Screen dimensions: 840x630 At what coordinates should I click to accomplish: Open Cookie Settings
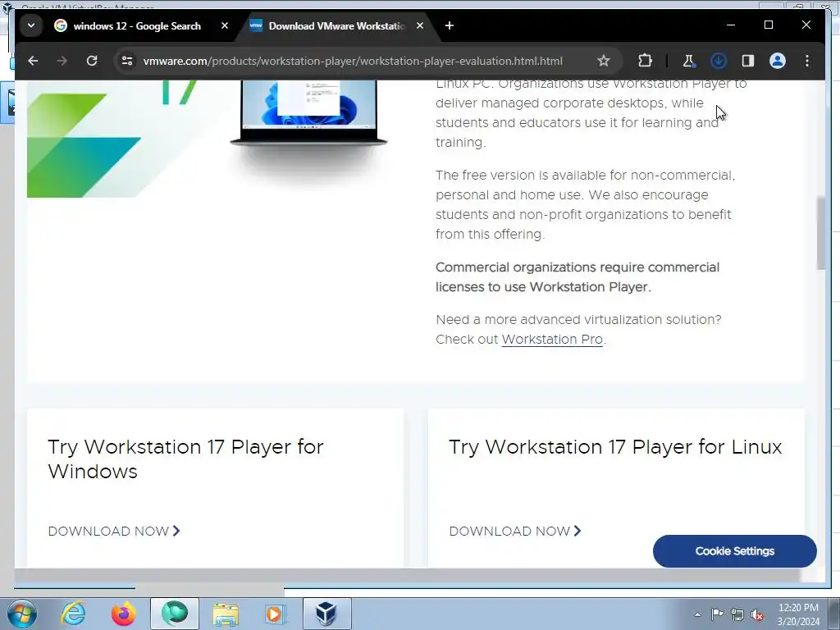point(734,551)
